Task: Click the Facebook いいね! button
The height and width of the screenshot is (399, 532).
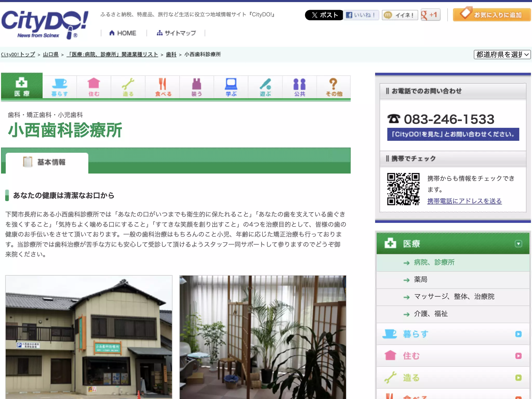Action: pyautogui.click(x=361, y=15)
